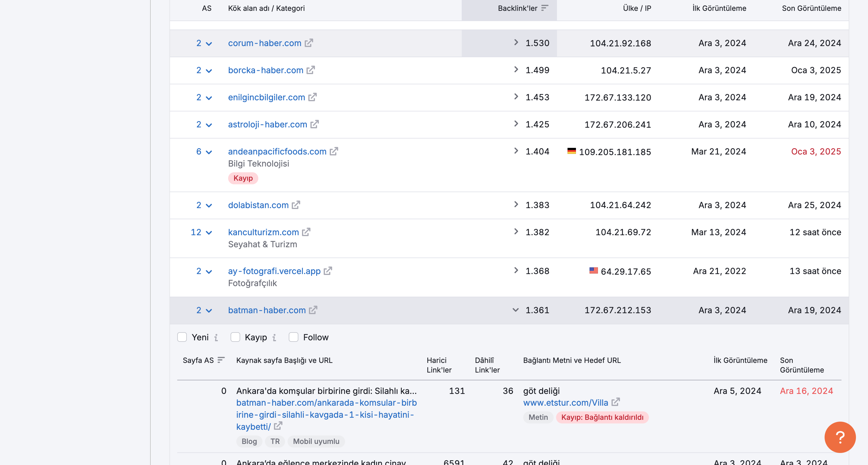Collapse backlinks chevron for batman-haber.com row
This screenshot has height=465, width=868.
[516, 310]
